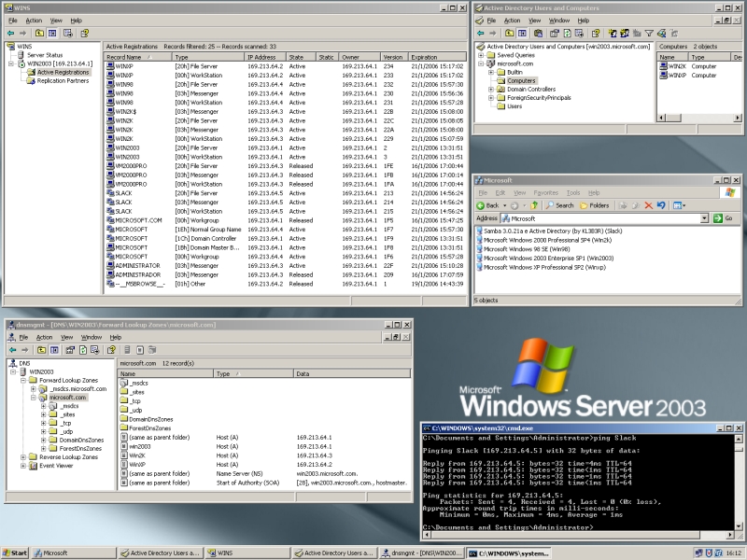The image size is (747, 560).
Task: Select the Users folder in Active Directory tree
Action: pos(514,106)
